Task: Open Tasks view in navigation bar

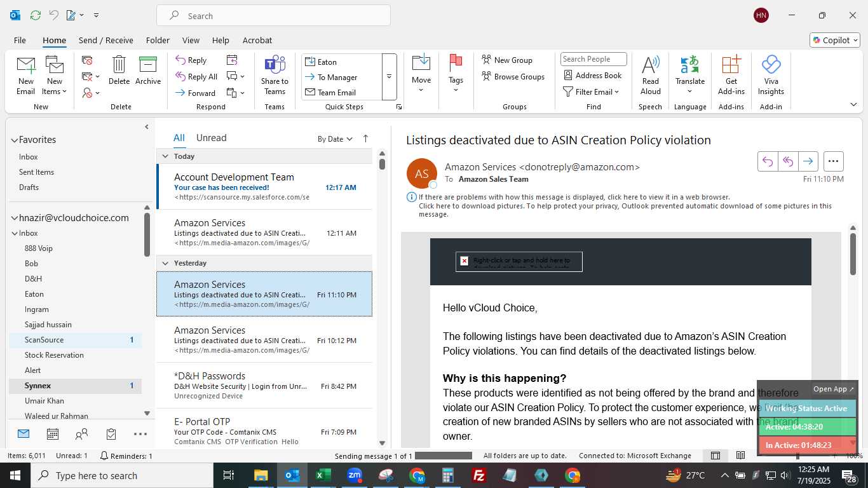Action: click(x=111, y=434)
